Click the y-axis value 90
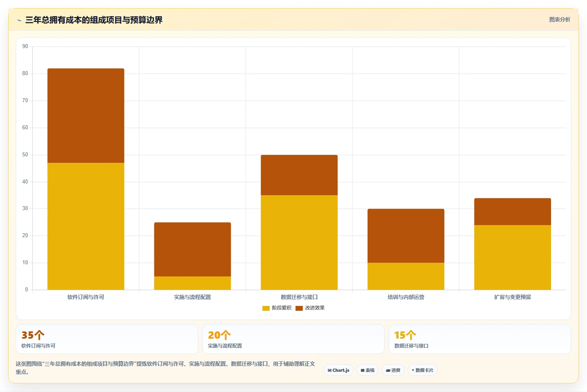The width and height of the screenshot is (587, 392). pos(25,46)
